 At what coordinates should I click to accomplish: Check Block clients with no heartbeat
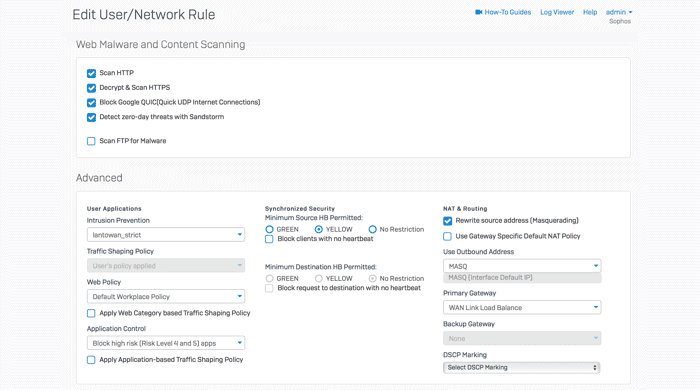269,239
